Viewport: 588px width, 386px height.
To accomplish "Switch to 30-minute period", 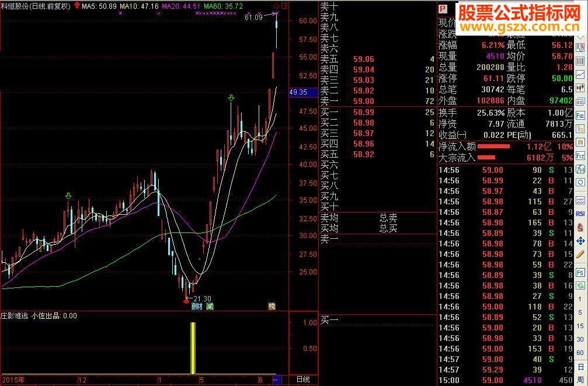I will [x=580, y=339].
